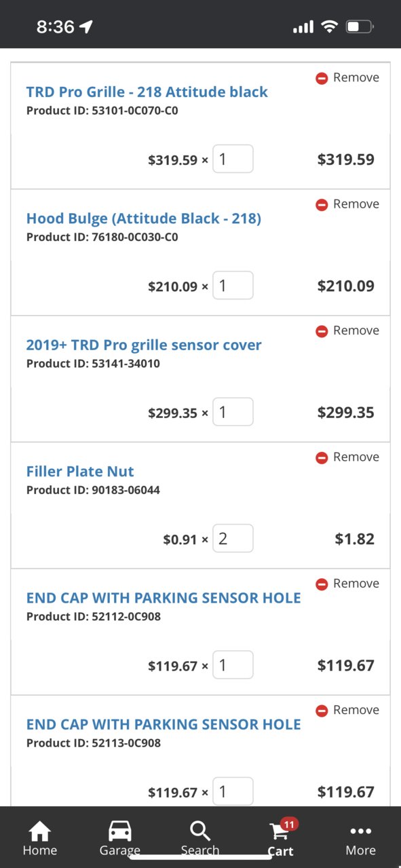Screen dimensions: 401x868
Task: Select quantity field for Hood Bulge
Action: coord(233,285)
